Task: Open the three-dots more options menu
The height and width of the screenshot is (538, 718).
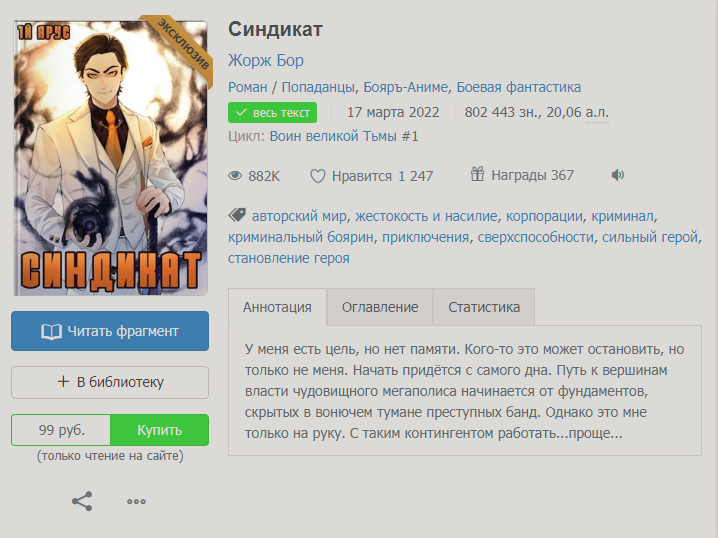Action: click(x=136, y=501)
